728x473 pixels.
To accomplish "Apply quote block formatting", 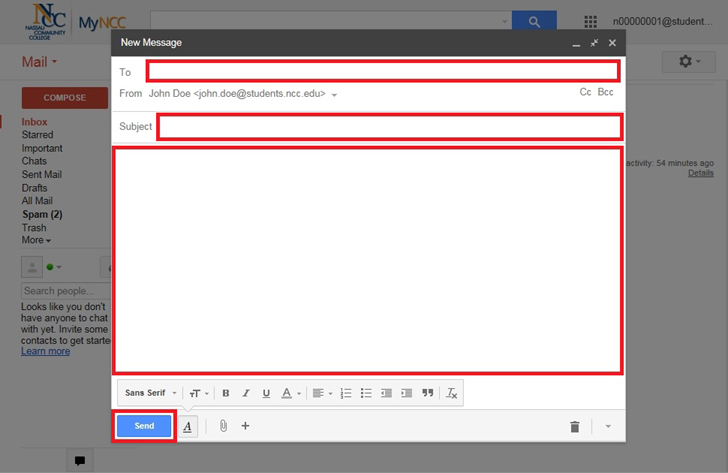I will (x=428, y=393).
